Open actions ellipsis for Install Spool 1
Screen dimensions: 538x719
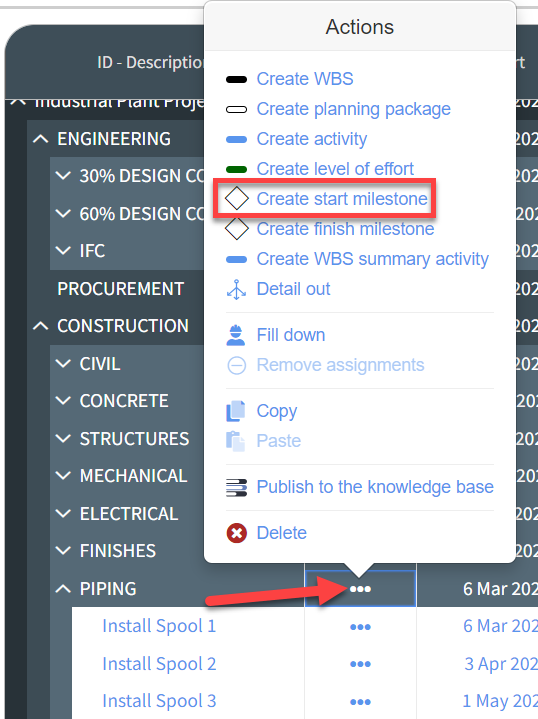click(361, 627)
